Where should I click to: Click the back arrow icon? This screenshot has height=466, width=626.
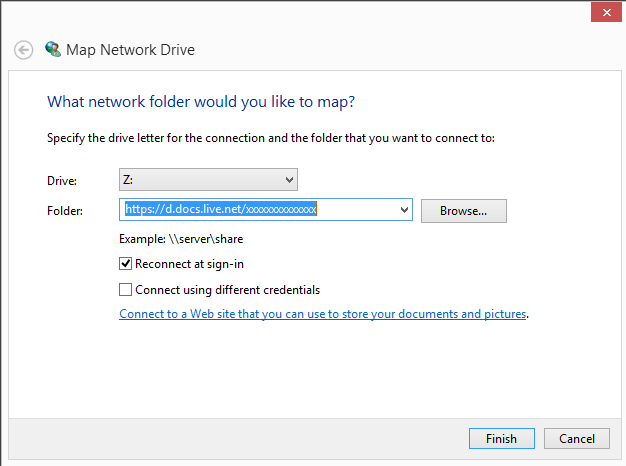tap(24, 50)
